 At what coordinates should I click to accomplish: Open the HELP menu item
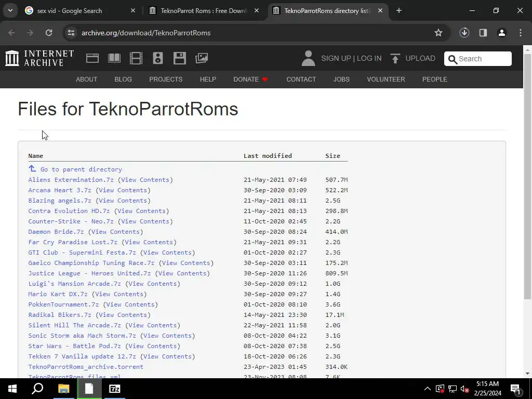click(208, 79)
